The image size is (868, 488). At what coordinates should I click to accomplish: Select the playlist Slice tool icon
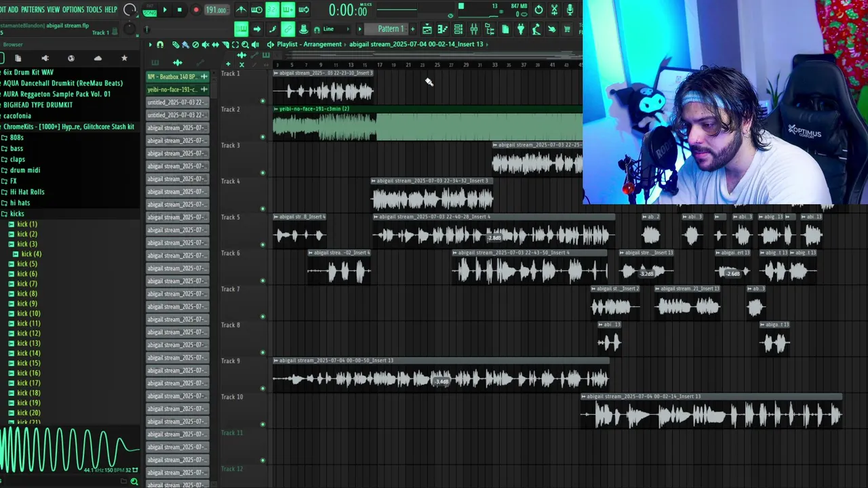click(225, 45)
